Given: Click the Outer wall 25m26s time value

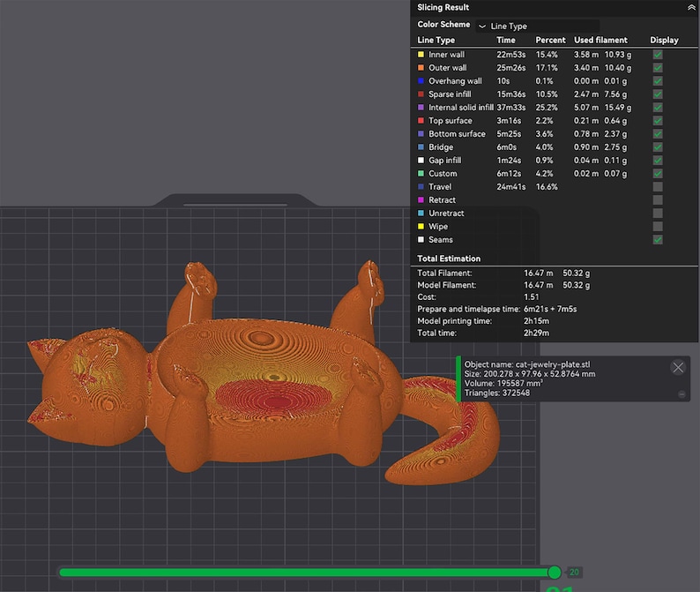Looking at the screenshot, I should 511,68.
